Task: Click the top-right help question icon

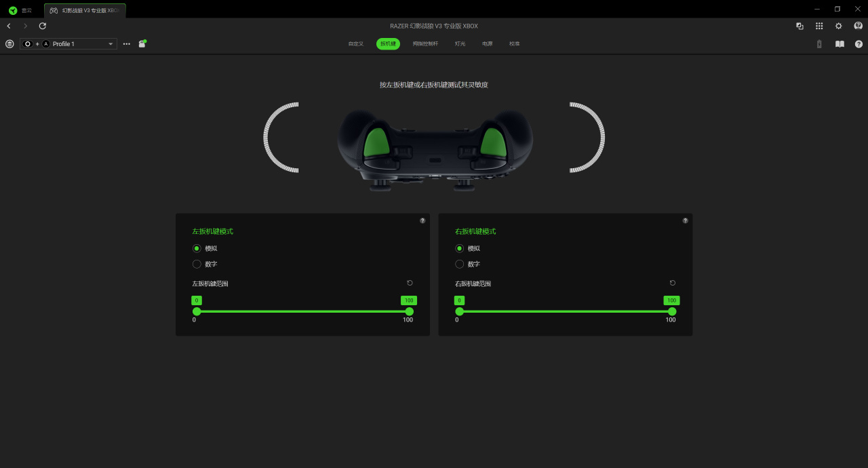Action: (x=859, y=43)
